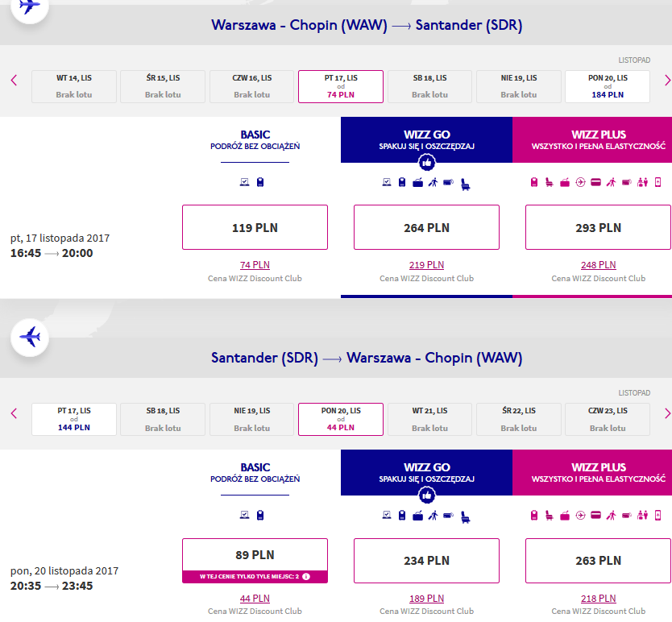
Task: Show earlier outbound dates with left arrow
Action: [x=14, y=80]
